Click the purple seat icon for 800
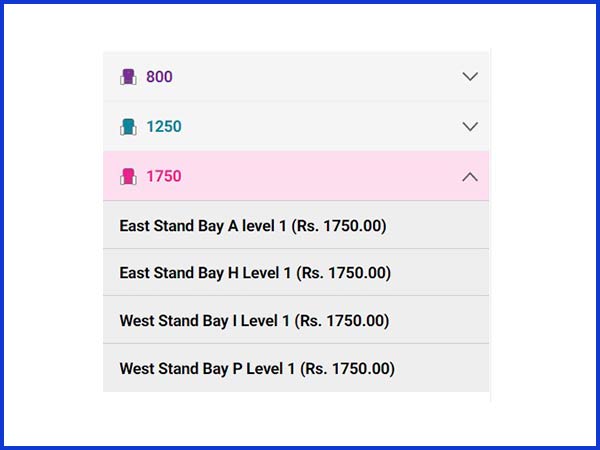 coord(128,77)
